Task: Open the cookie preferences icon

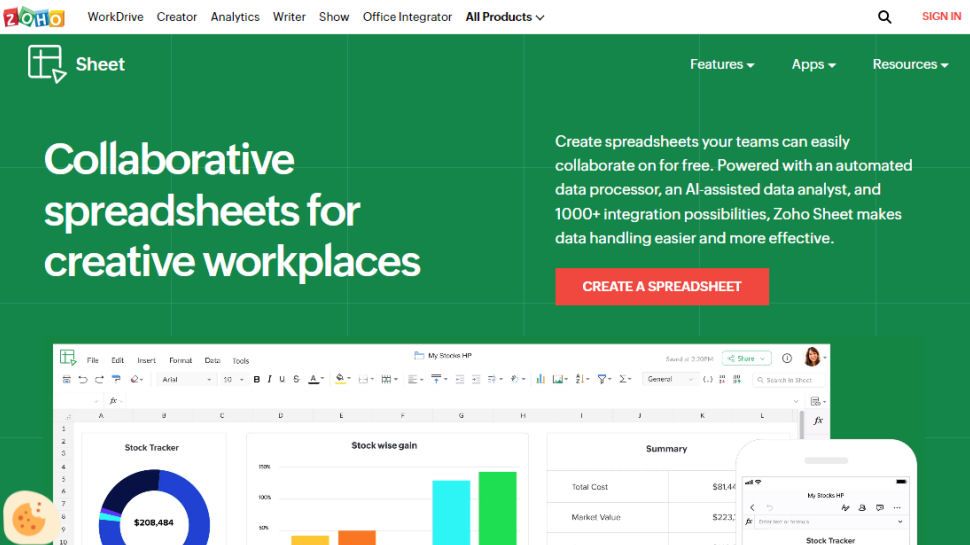Action: coord(28,517)
